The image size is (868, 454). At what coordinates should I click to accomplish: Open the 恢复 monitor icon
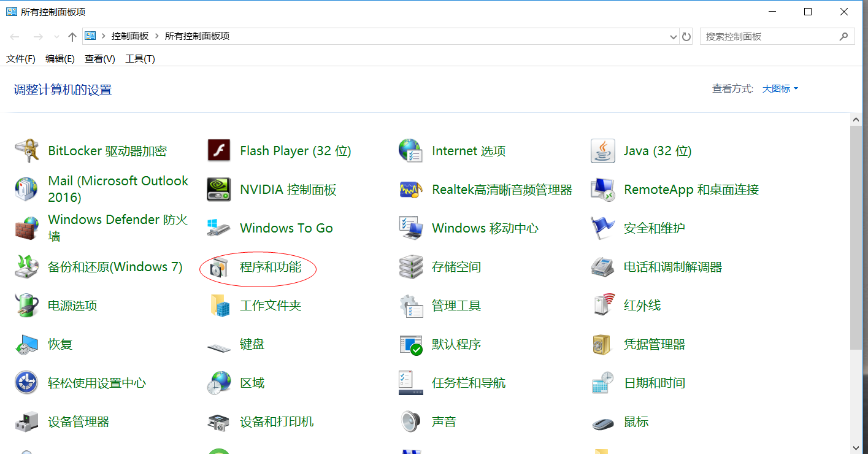(27, 344)
